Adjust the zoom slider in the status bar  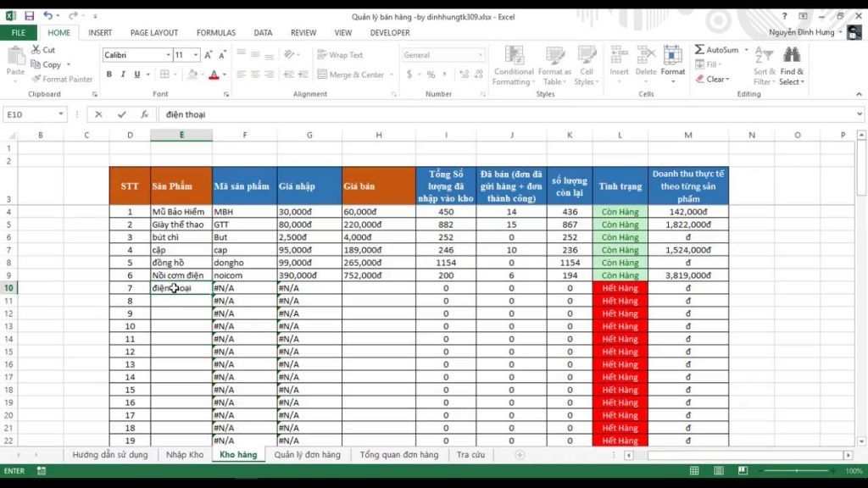pyautogui.click(x=797, y=471)
